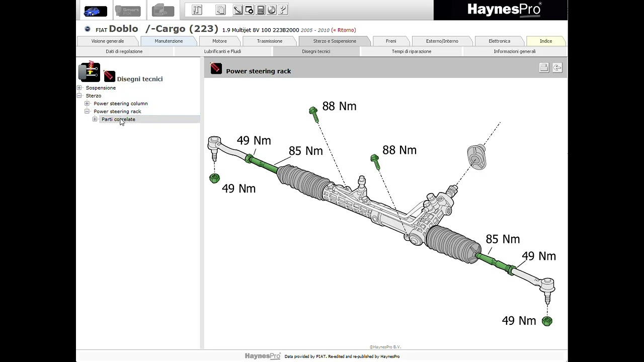The image size is (644, 362).
Task: Click the Doblo /-Cargo (223) vehicle title
Action: [x=164, y=29]
